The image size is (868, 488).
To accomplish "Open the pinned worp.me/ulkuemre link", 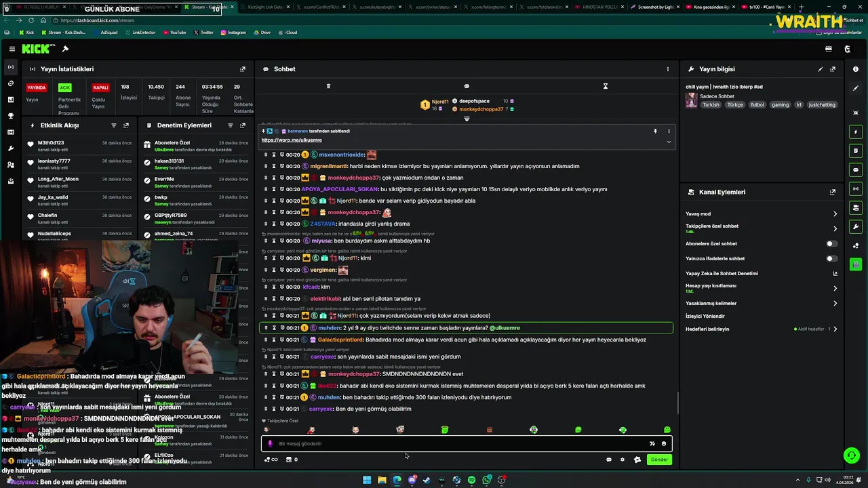I will (x=292, y=140).
